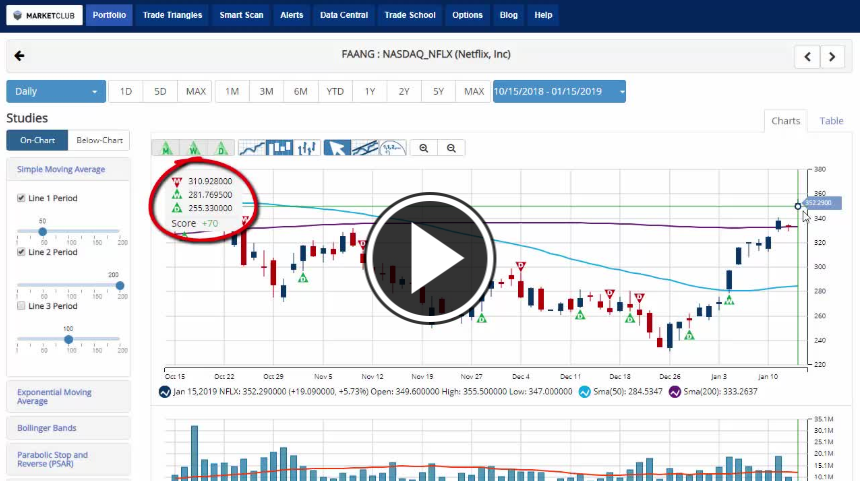
Task: Zoom out on the chart
Action: tap(451, 148)
